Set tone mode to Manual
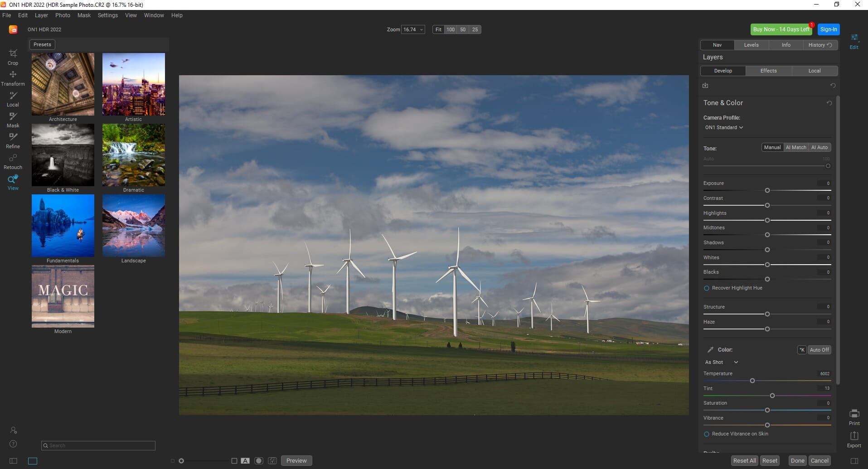Viewport: 868px width, 469px height. pyautogui.click(x=772, y=147)
